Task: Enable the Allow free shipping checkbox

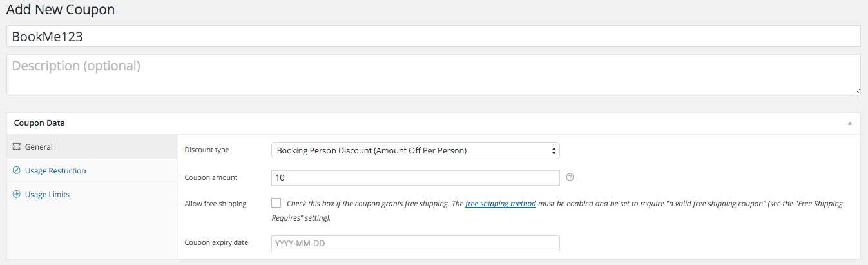Action: [276, 202]
